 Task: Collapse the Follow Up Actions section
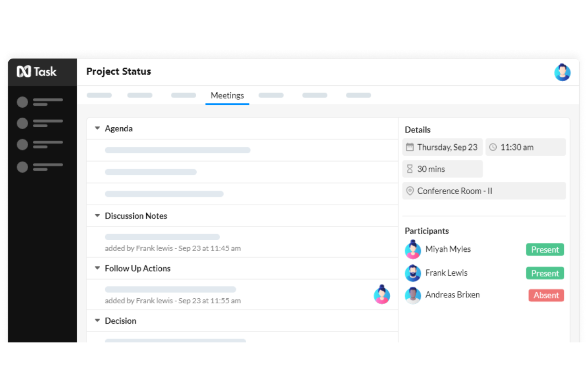(97, 268)
